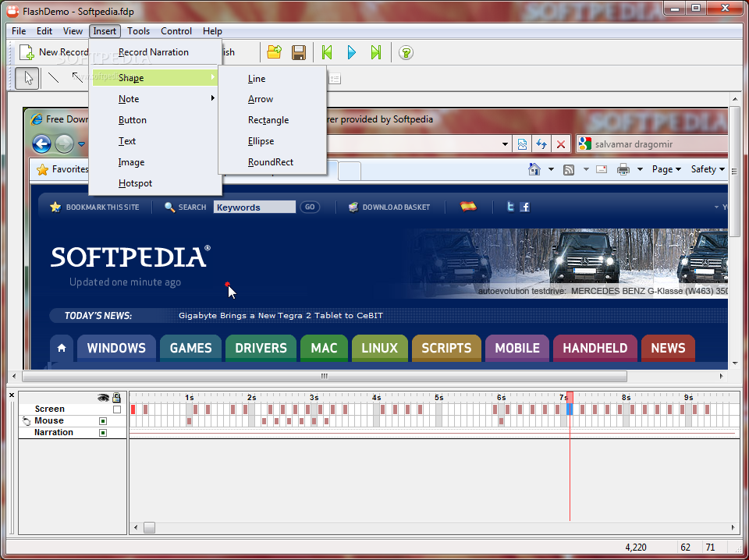Click the IE refresh arrows icon

541,144
